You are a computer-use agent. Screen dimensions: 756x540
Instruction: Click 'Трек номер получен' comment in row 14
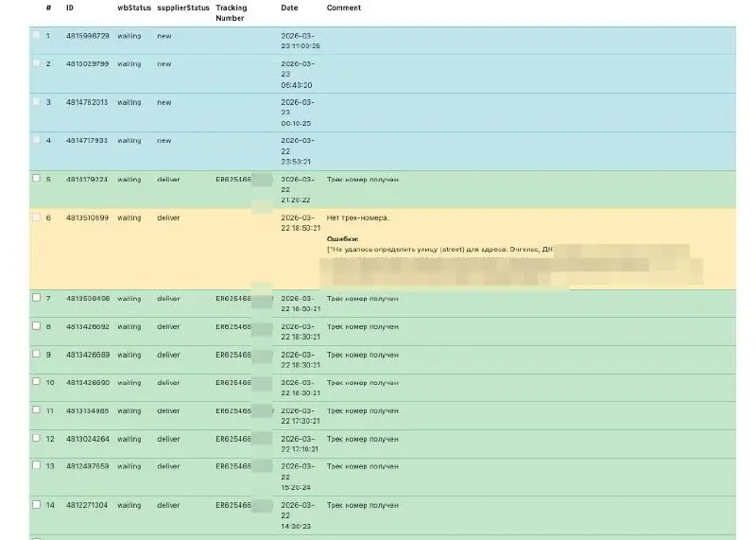363,505
